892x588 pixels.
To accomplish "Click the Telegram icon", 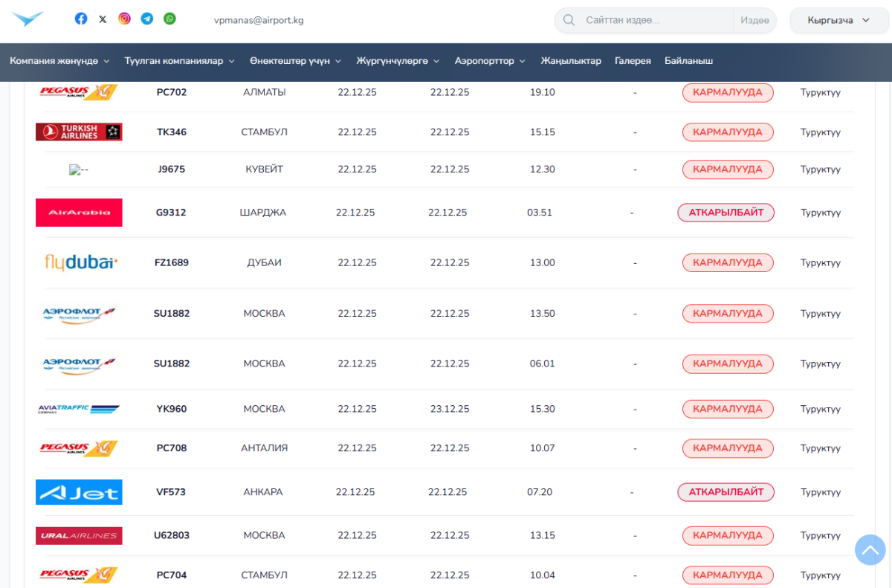I will coord(147,19).
